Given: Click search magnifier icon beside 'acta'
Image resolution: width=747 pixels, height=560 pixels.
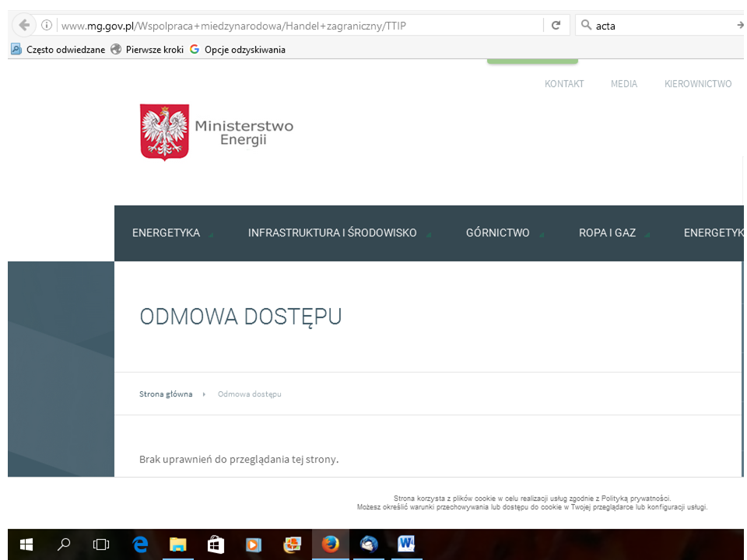Looking at the screenshot, I should tap(587, 25).
